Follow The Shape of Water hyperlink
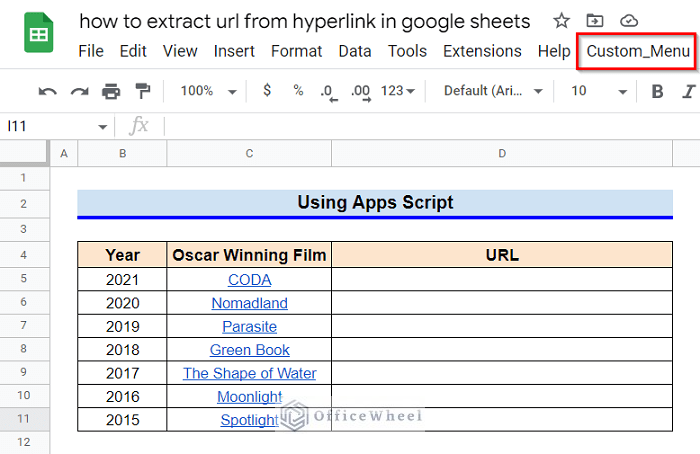700x454 pixels. pyautogui.click(x=249, y=373)
